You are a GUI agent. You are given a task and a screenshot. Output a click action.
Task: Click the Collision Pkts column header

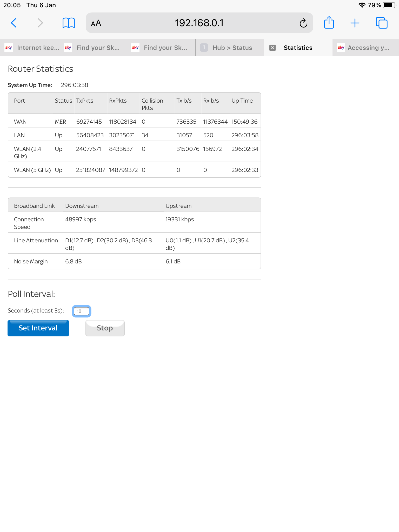(152, 104)
